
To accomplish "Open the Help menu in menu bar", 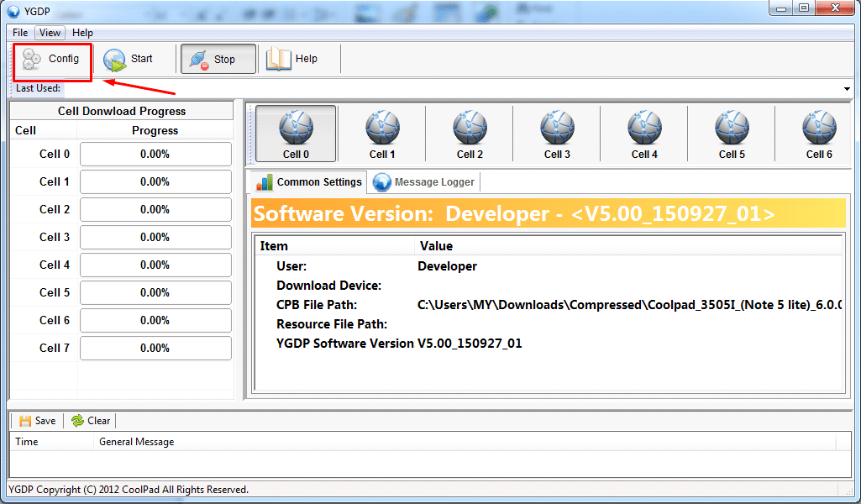I will (82, 33).
